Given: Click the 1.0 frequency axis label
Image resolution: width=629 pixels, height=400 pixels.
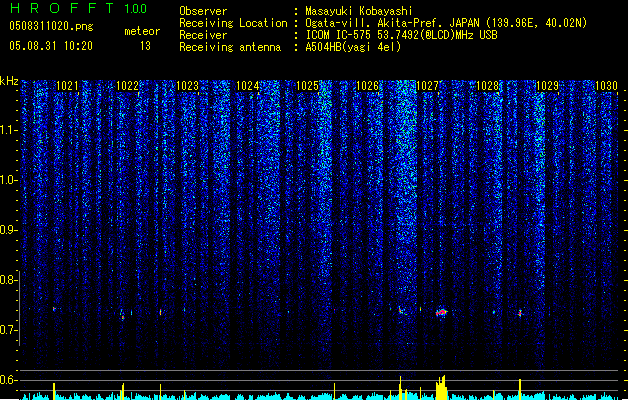Looking at the screenshot, I should click(x=8, y=180).
